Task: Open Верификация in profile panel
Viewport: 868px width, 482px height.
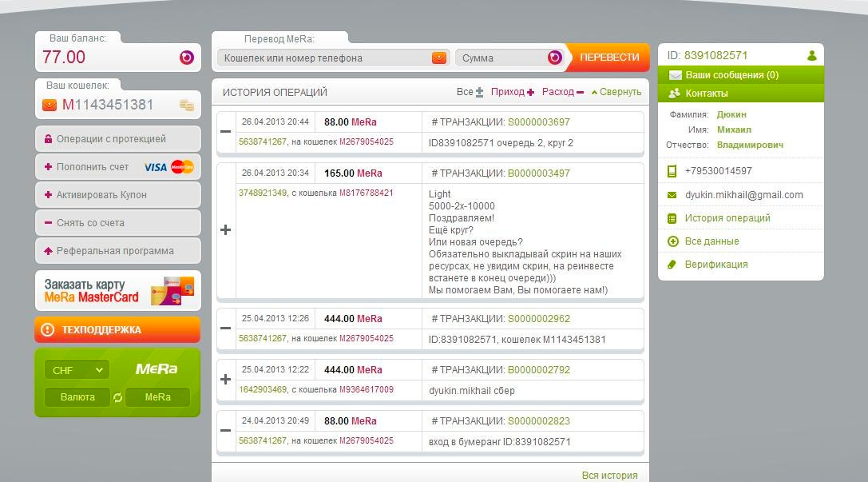Action: tap(716, 265)
